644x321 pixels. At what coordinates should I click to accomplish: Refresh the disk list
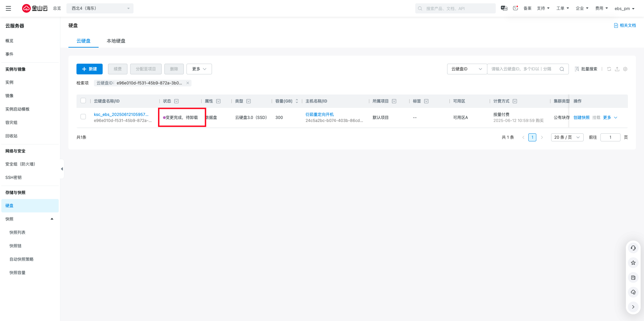coord(609,69)
